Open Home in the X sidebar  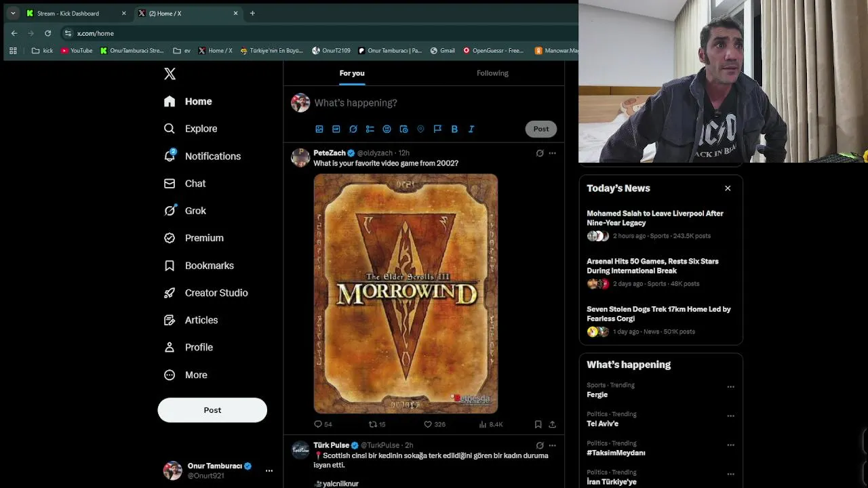tap(189, 101)
